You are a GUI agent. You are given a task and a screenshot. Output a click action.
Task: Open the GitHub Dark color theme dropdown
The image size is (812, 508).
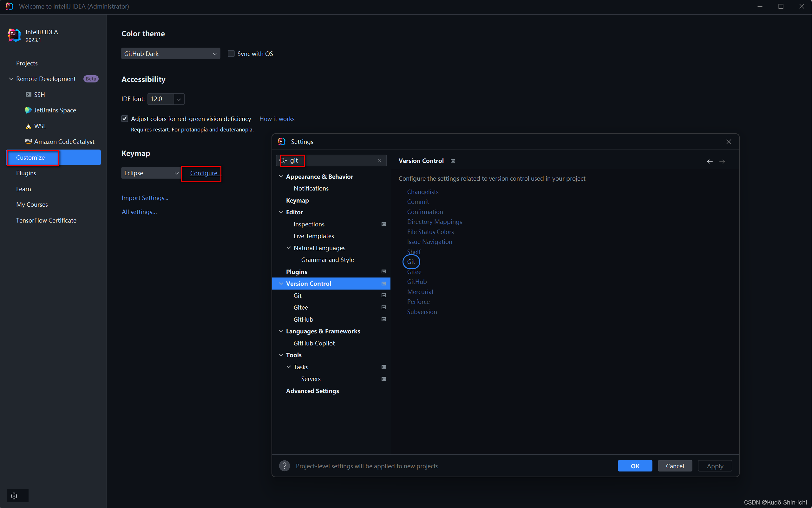tap(170, 54)
